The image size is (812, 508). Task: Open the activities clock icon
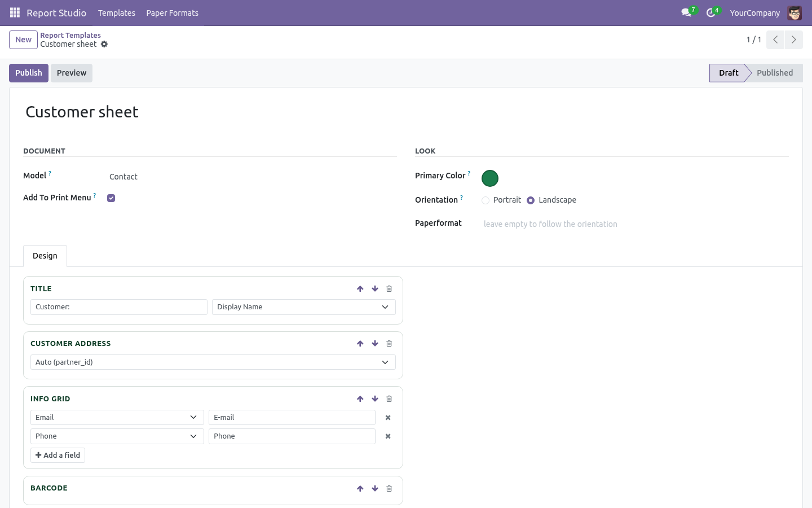pos(710,12)
